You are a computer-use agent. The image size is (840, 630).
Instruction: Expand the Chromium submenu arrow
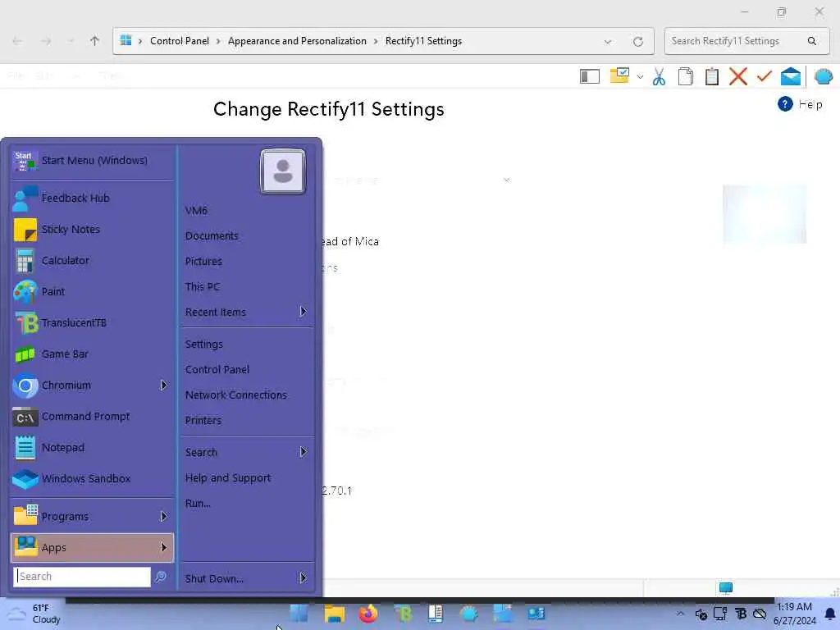[163, 386]
